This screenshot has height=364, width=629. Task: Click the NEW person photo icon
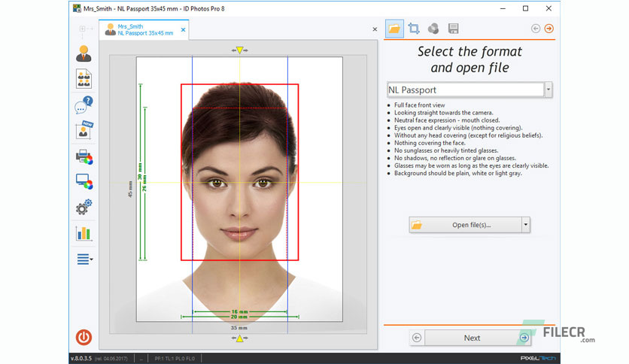(x=84, y=130)
